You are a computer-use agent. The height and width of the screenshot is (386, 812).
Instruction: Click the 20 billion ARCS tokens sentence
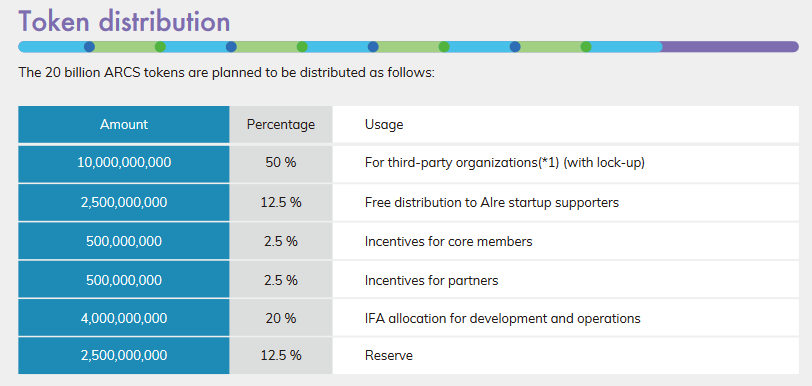(x=226, y=72)
